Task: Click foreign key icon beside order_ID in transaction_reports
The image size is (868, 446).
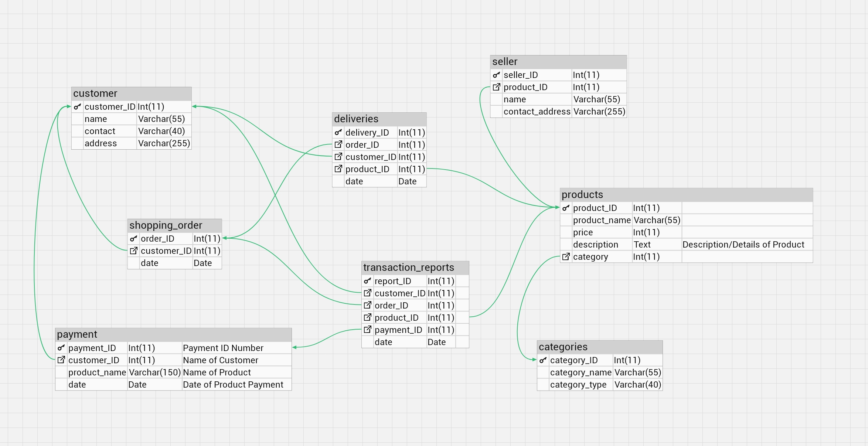Action: click(x=367, y=306)
